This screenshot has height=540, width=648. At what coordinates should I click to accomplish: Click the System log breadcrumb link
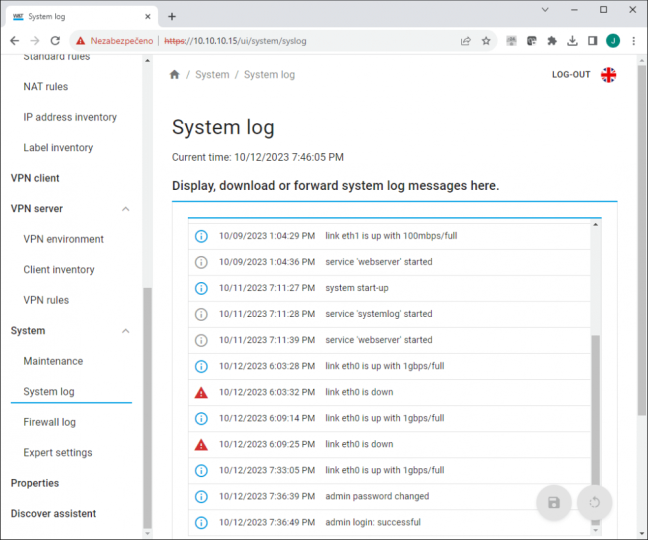[x=269, y=74]
